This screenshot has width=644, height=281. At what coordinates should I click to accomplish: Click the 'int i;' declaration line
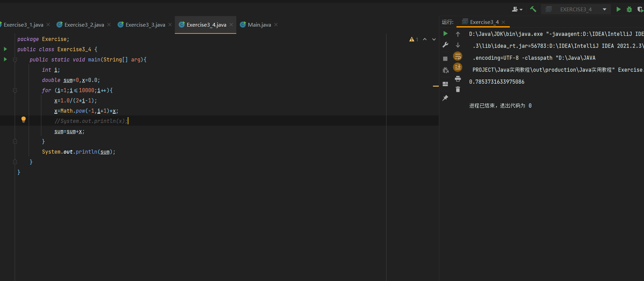[x=51, y=70]
